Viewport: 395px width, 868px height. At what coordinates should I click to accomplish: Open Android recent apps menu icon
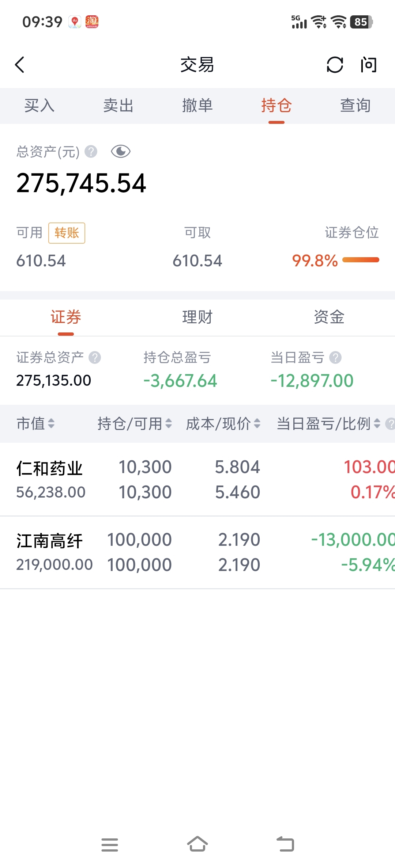(x=110, y=845)
